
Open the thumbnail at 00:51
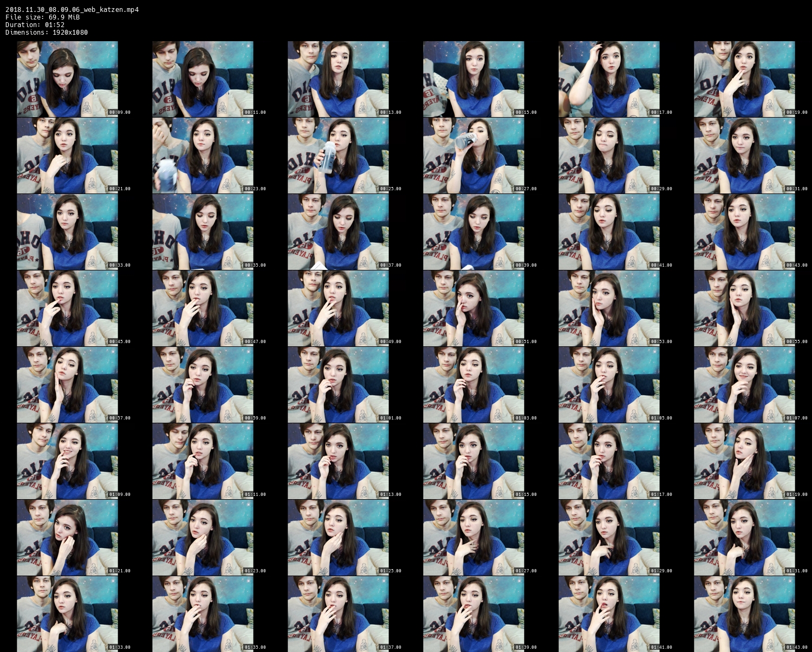pos(473,308)
